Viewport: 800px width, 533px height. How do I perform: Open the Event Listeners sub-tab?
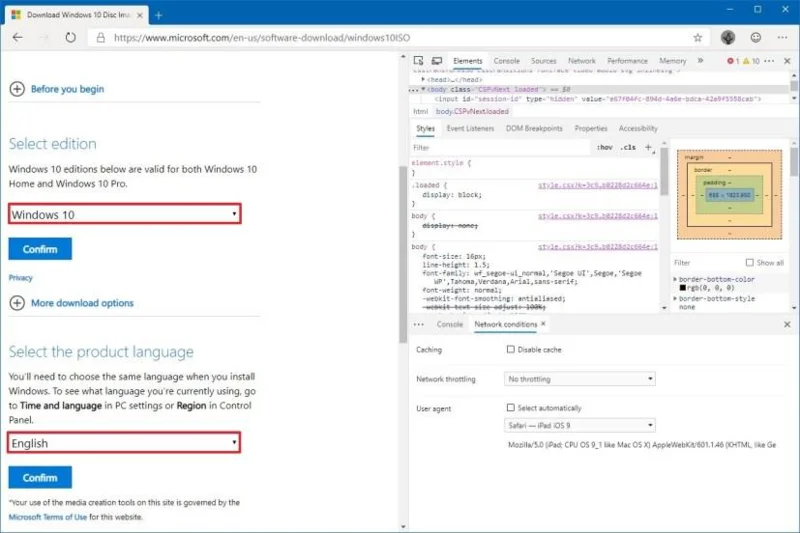pyautogui.click(x=470, y=129)
